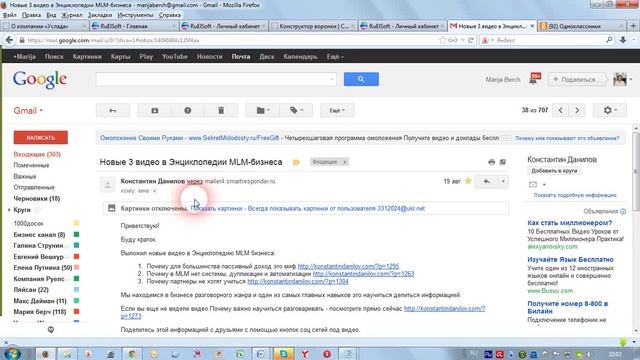Switch to '(92) Одноклассники' browser tab
Image resolution: width=640 pixels, height=360 pixels.
coord(581,26)
